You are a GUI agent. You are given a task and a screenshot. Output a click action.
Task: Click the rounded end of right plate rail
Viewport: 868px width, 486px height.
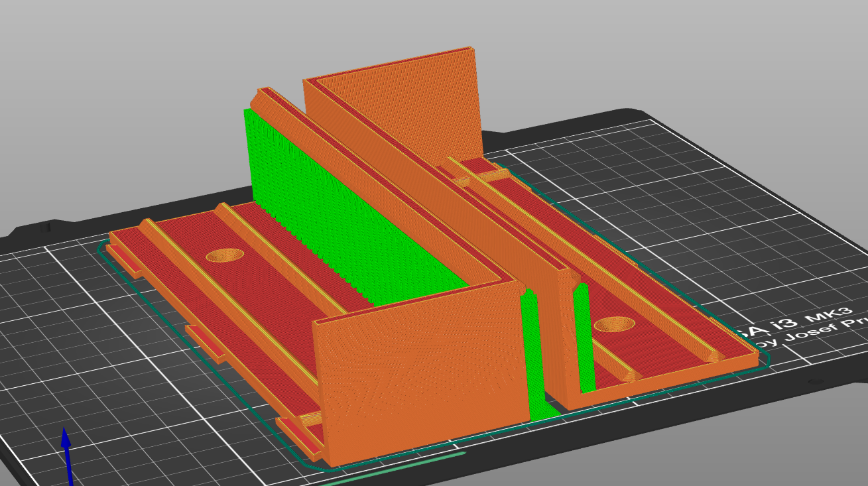pyautogui.click(x=713, y=357)
